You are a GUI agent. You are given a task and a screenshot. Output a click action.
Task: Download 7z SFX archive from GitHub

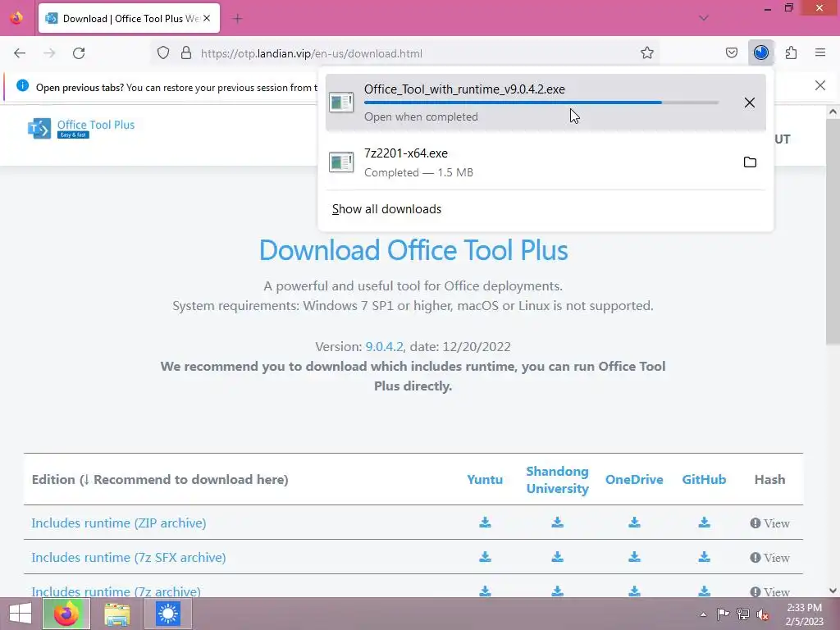click(704, 557)
